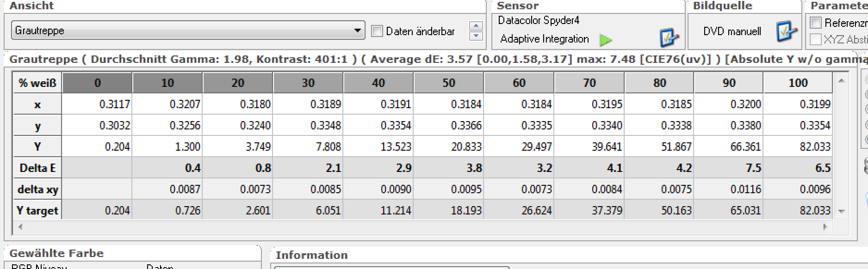The height and width of the screenshot is (269, 868).
Task: Click the Y value 20.833 cell
Action: [x=449, y=147]
